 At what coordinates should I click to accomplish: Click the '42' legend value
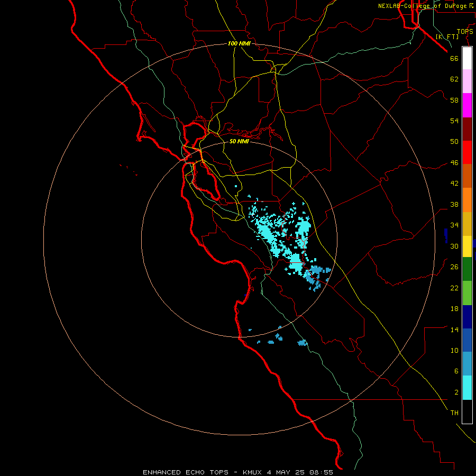click(x=454, y=184)
